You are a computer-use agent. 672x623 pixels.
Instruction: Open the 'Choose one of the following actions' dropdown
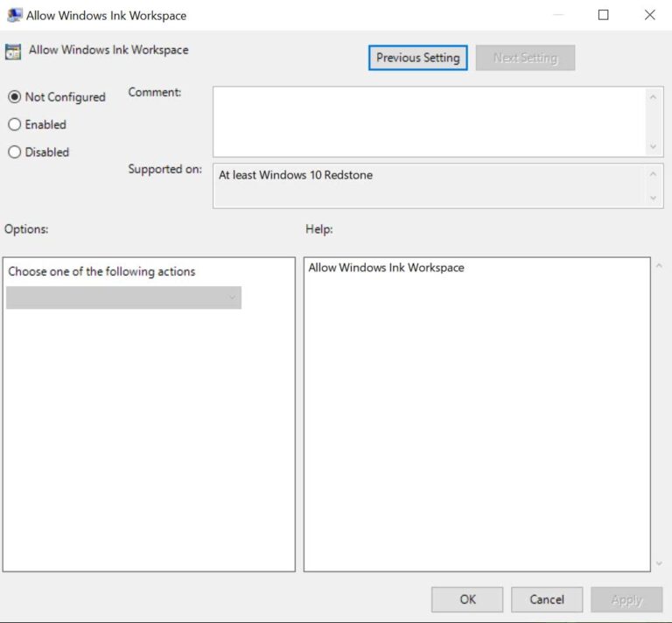pos(124,297)
